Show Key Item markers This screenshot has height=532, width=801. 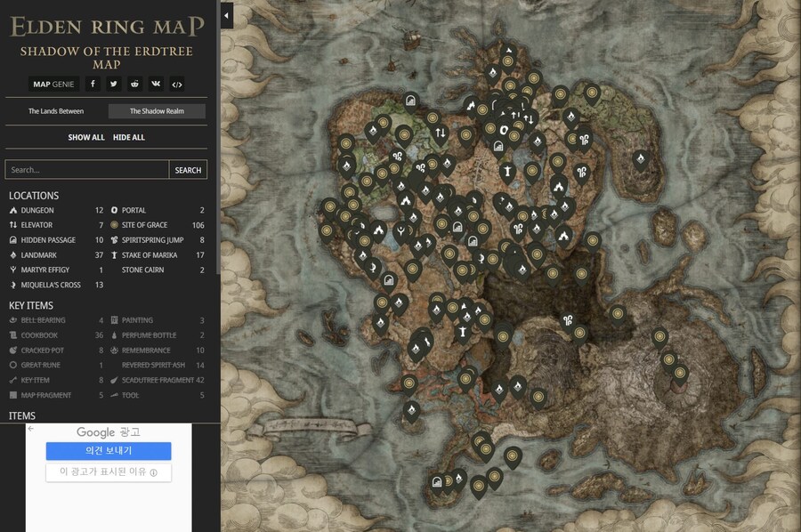tap(56, 381)
